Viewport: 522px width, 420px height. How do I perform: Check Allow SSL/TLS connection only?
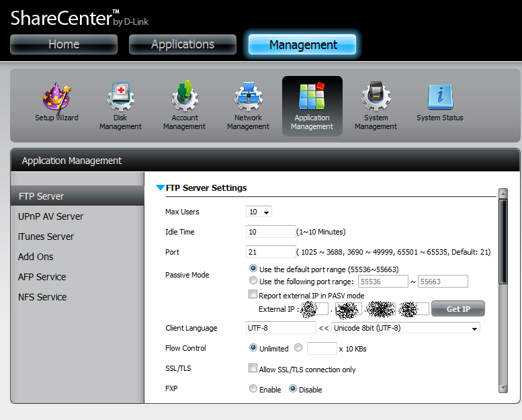[x=253, y=368]
